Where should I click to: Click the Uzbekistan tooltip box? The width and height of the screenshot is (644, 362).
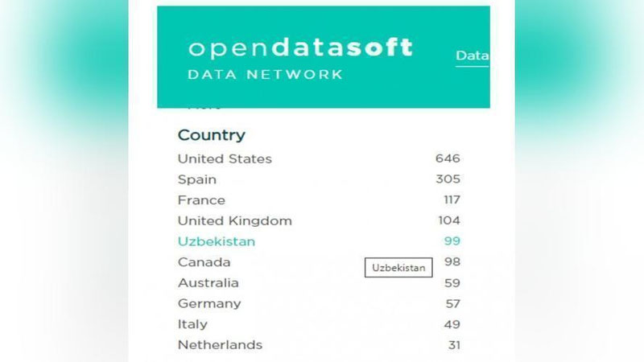398,268
